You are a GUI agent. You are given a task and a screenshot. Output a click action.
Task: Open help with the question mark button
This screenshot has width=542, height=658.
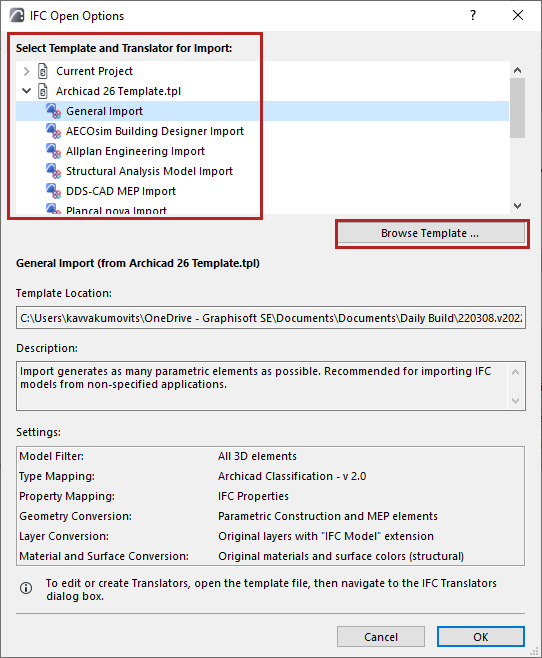[473, 16]
